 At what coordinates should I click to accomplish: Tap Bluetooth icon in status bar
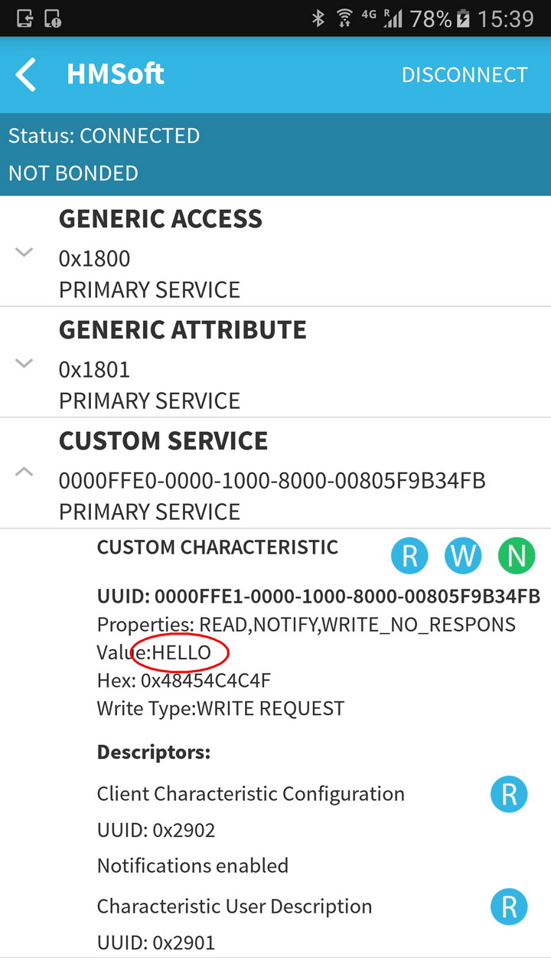[x=318, y=18]
